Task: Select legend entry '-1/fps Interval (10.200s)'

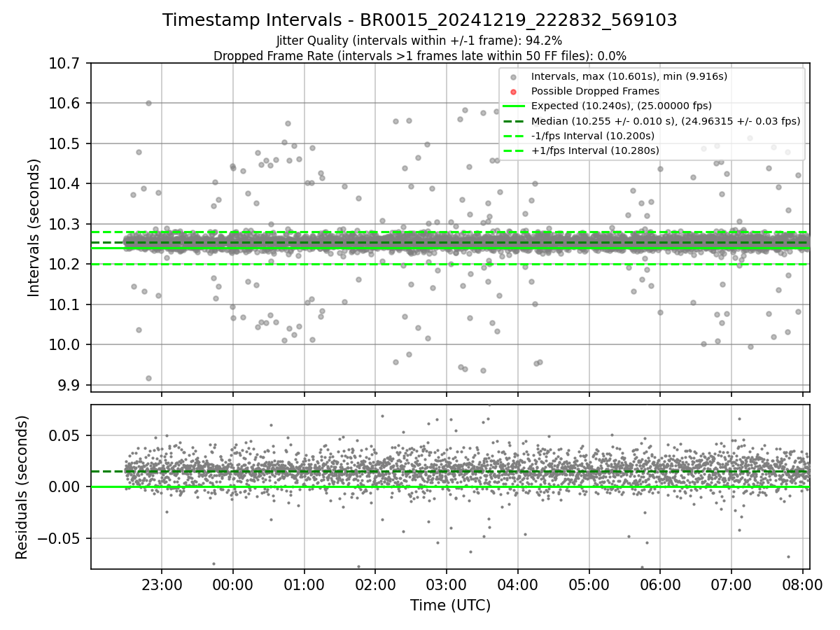Action: [593, 135]
